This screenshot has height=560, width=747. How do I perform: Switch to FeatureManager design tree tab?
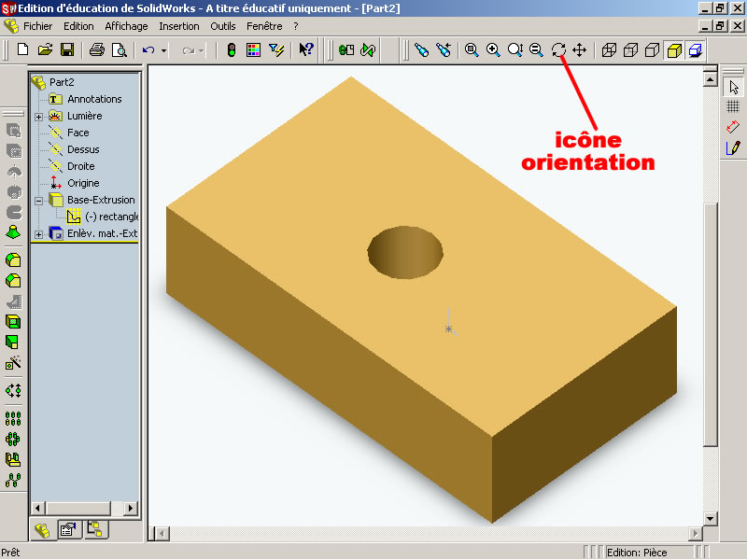pos(42,529)
